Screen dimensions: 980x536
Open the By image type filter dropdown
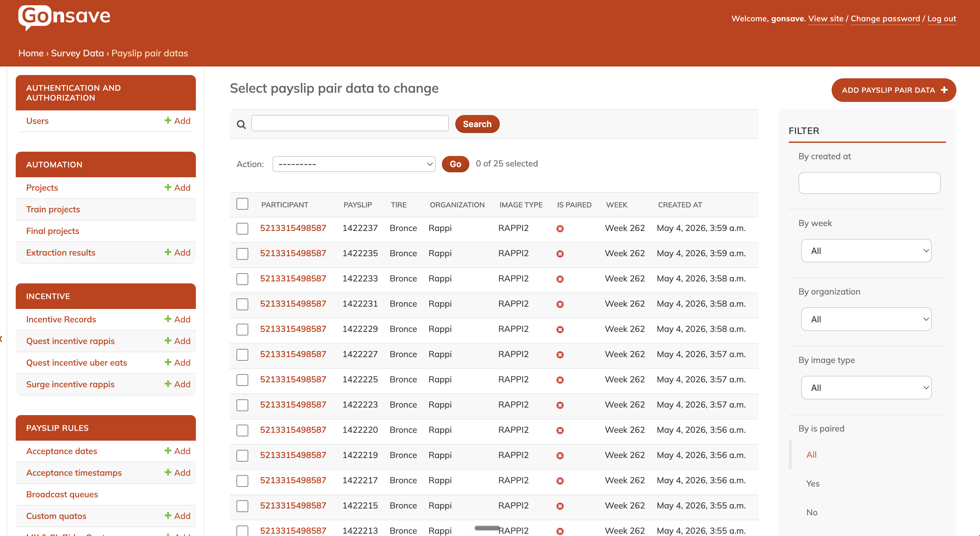[866, 388]
